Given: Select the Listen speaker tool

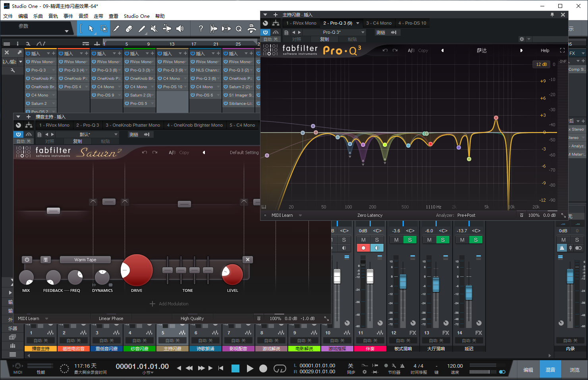Looking at the screenshot, I should click(180, 29).
